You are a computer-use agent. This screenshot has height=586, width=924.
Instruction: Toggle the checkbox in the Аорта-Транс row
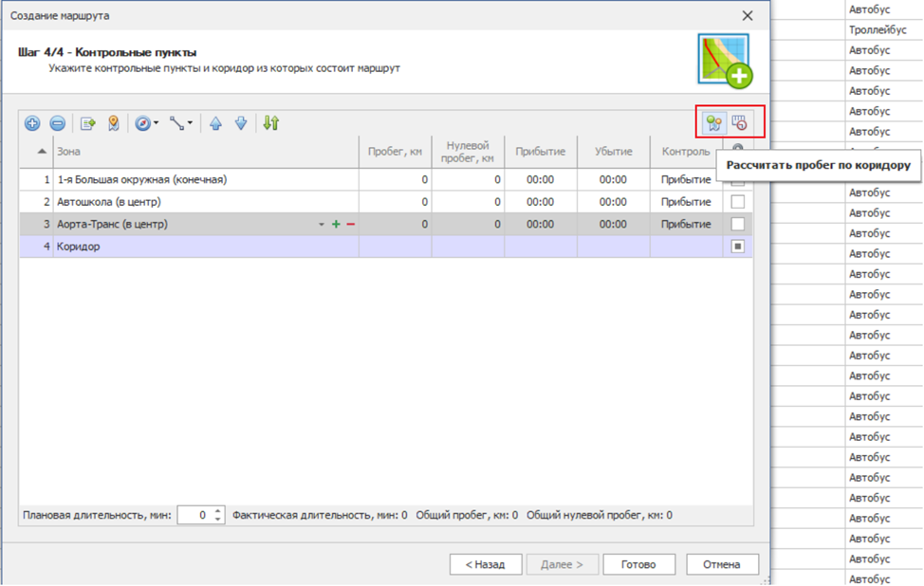coord(737,225)
